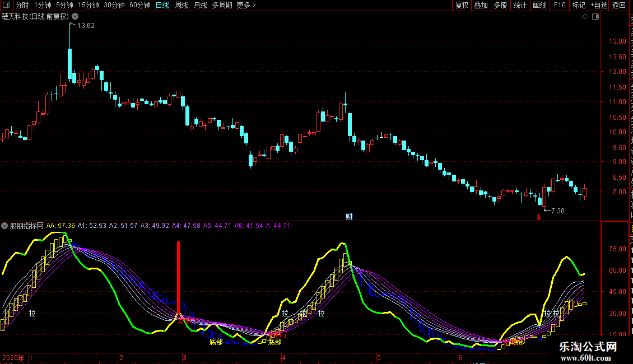Viewport: 633px width, 364px height.
Task: Click the A6: 41.54 indicator value
Action: click(x=249, y=226)
